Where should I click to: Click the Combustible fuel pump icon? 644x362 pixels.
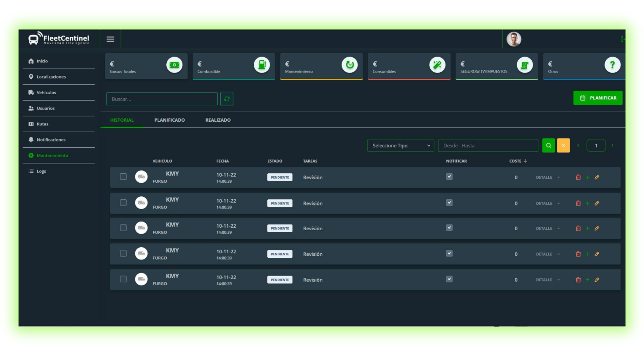click(x=262, y=65)
